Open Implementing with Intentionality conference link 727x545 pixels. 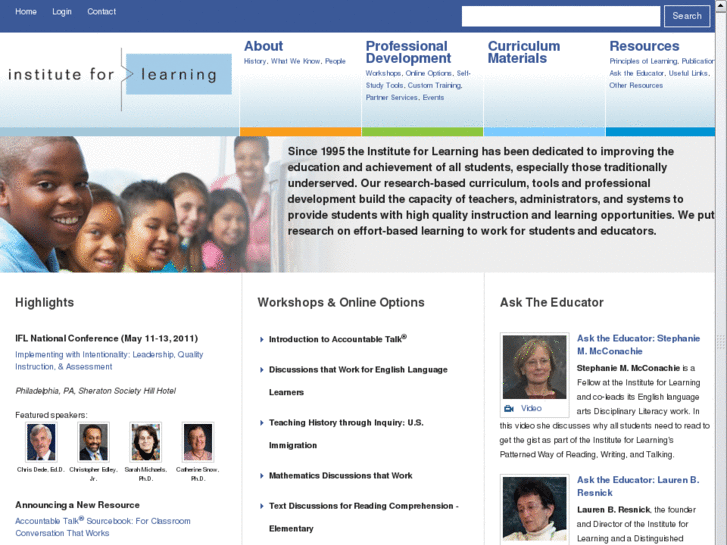(x=109, y=360)
